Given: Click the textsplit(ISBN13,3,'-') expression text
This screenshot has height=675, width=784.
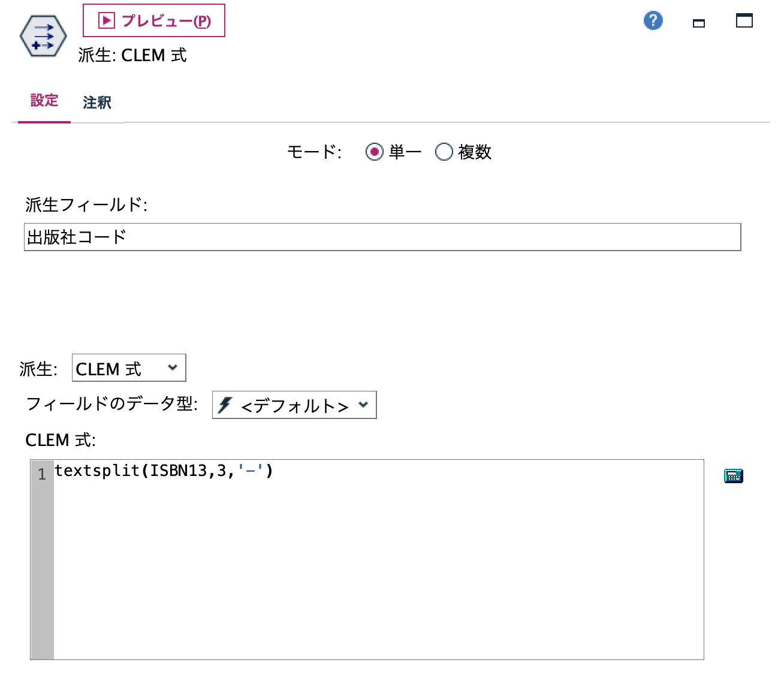Looking at the screenshot, I should click(164, 471).
